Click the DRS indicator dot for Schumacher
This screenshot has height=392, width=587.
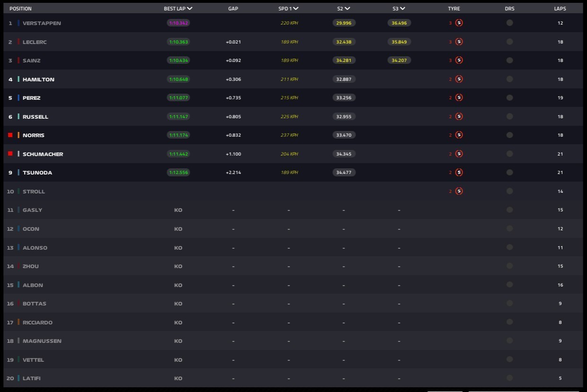pyautogui.click(x=509, y=154)
